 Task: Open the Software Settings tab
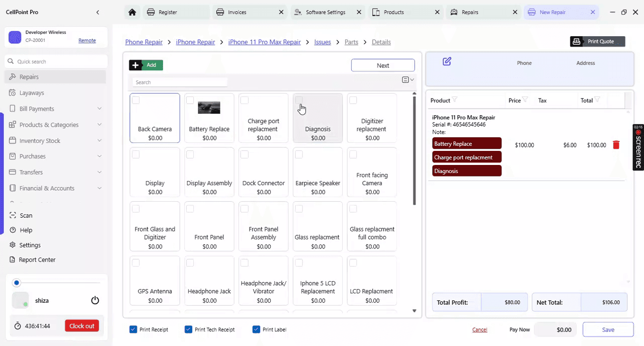tap(329, 12)
